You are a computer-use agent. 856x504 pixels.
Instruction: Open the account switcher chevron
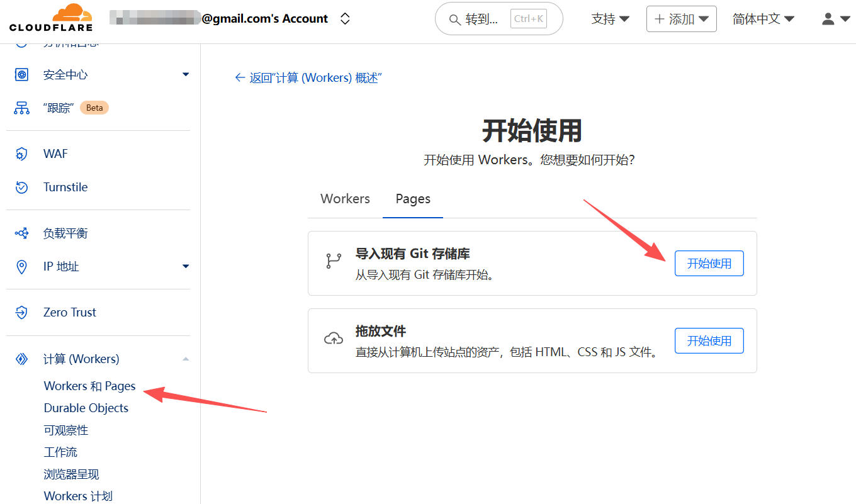(x=345, y=19)
